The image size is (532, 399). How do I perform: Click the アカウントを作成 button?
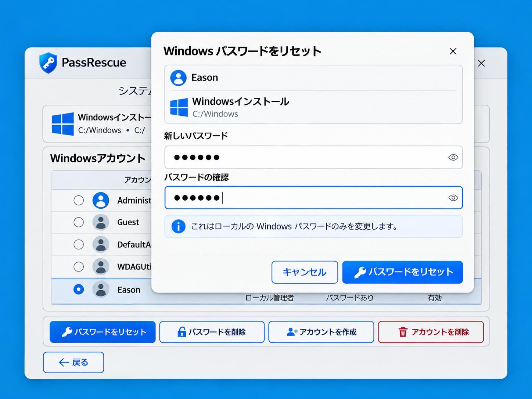coord(321,332)
